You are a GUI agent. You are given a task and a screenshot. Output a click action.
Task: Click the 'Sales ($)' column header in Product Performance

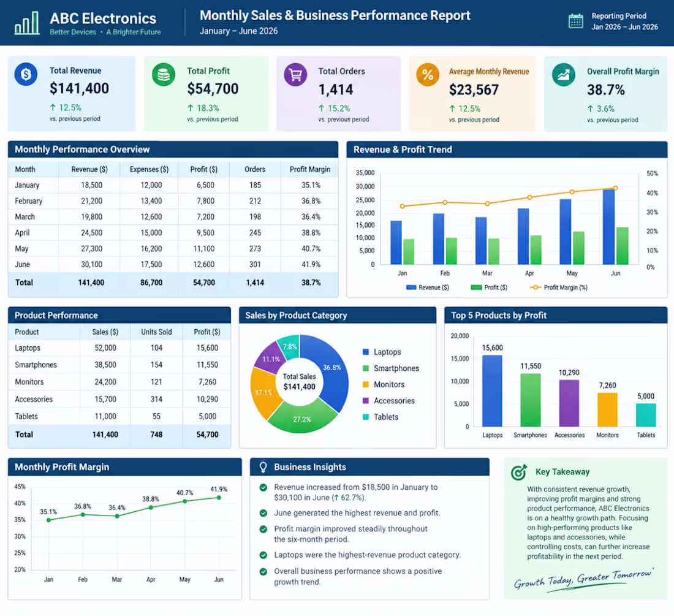[x=105, y=332]
